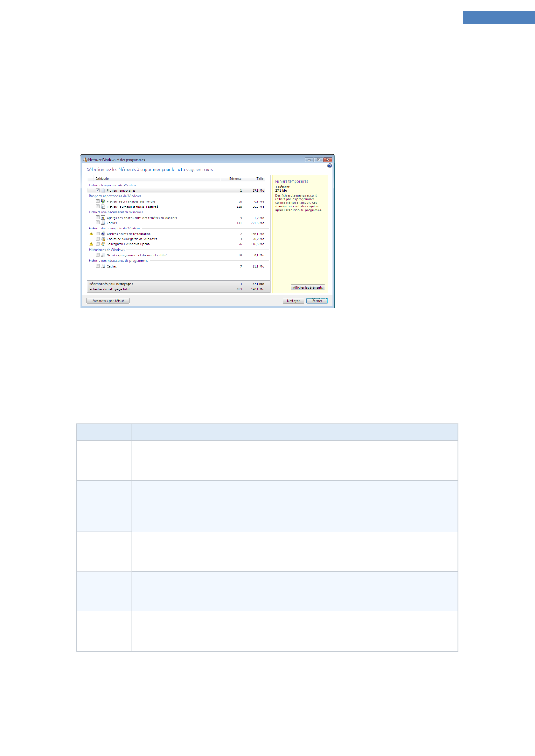
Task: Click the group header Historiques de Windows
Action: pyautogui.click(x=107, y=250)
